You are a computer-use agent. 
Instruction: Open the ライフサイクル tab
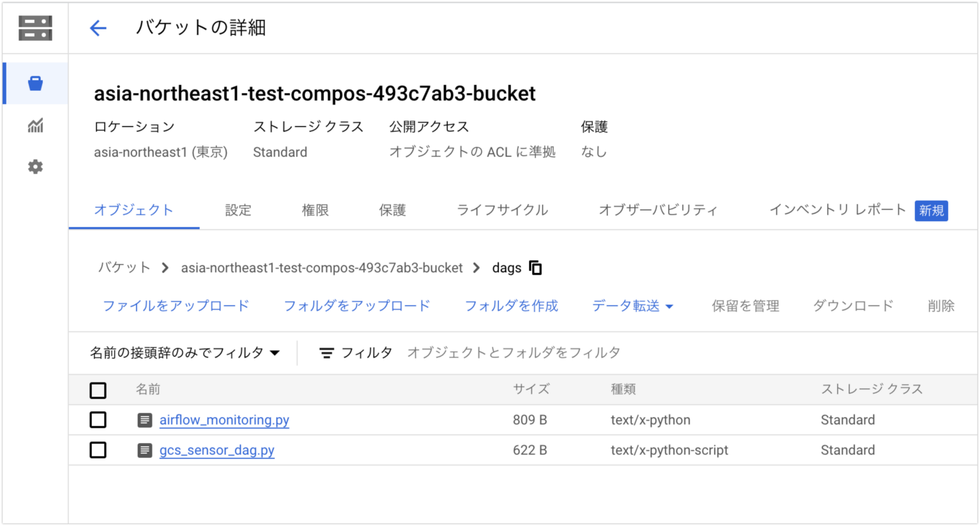coord(501,210)
